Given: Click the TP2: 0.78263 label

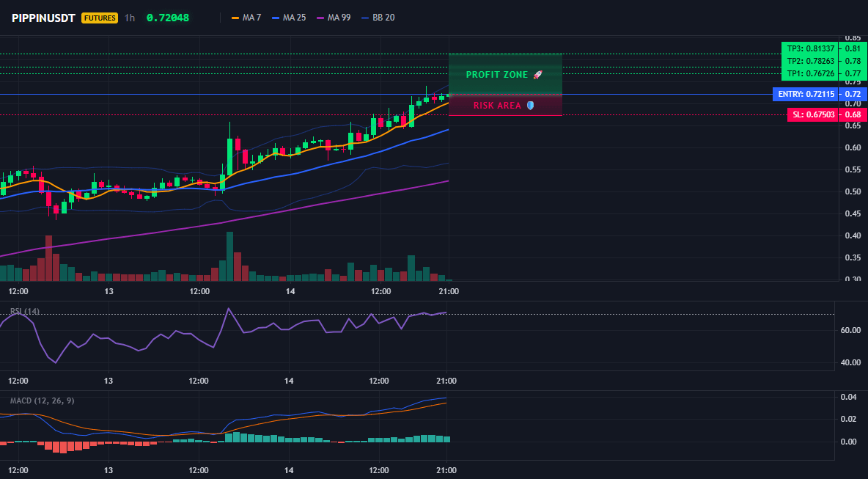Looking at the screenshot, I should coord(810,60).
